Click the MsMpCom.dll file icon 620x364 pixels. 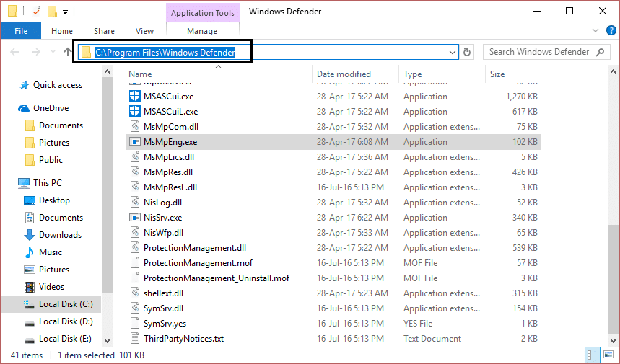pyautogui.click(x=135, y=127)
